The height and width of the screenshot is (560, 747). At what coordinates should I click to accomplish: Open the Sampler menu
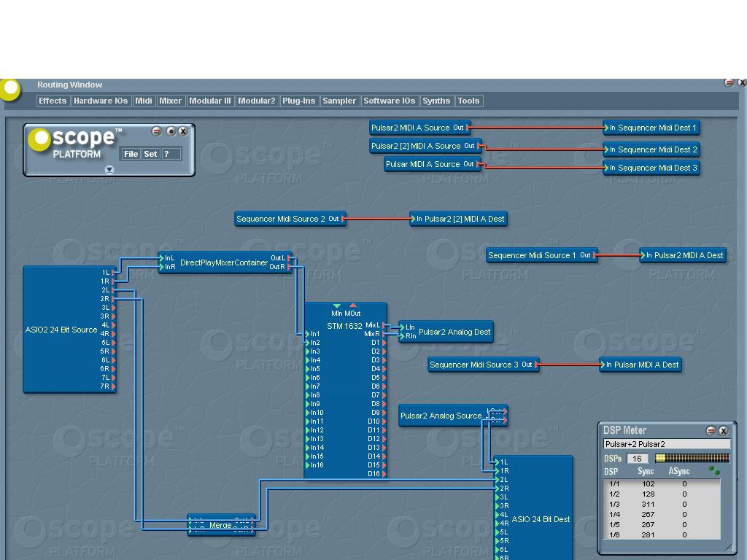point(339,101)
